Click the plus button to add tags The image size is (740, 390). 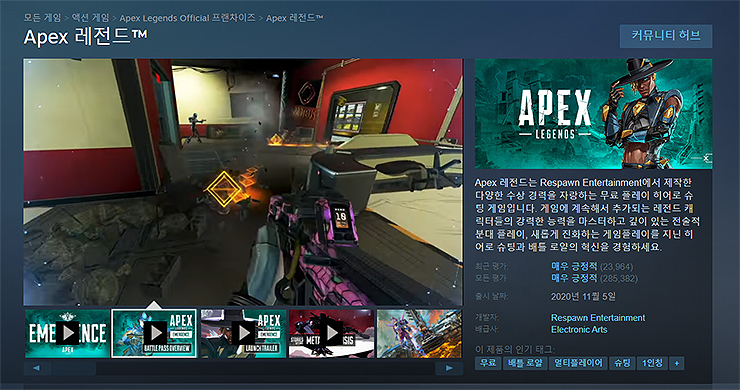pyautogui.click(x=677, y=363)
